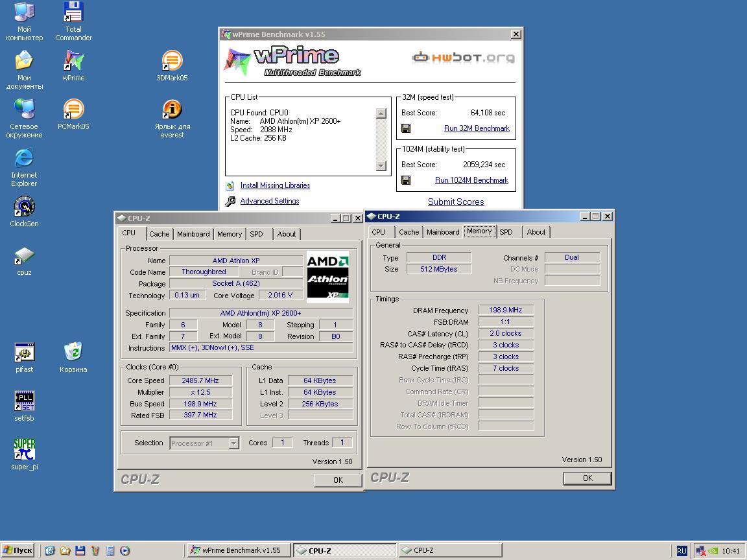Click the Total Commander quick launch floppy icon

[80, 551]
